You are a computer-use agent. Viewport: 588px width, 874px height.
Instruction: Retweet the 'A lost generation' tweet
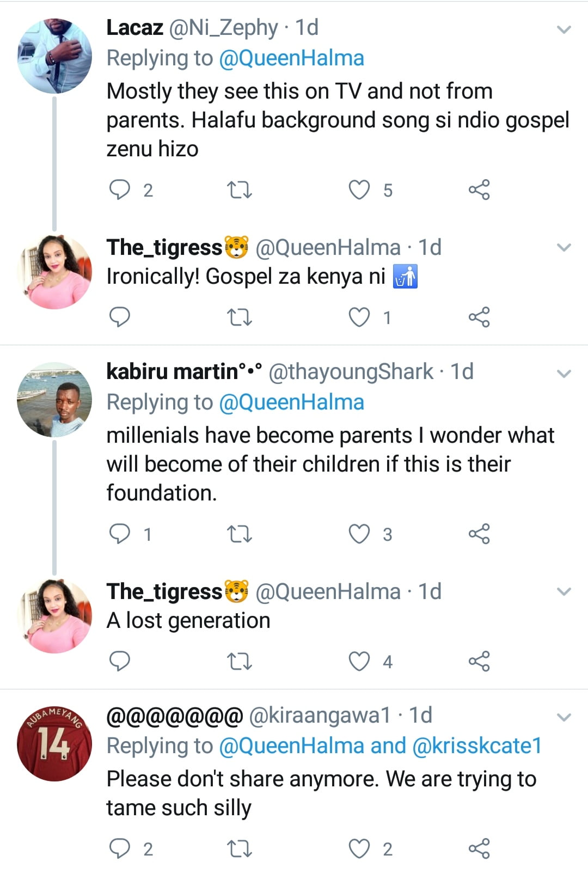[x=239, y=661]
